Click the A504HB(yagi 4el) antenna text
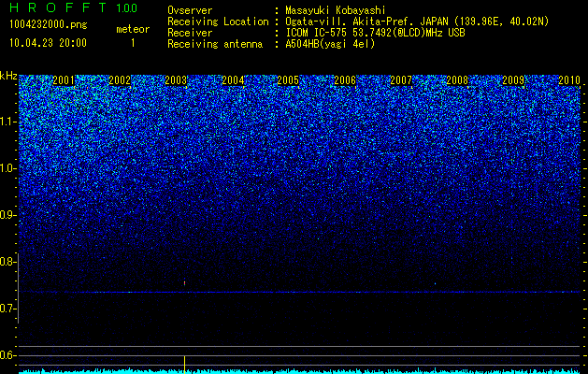Viewport: 588px width, 374px height. [x=330, y=44]
